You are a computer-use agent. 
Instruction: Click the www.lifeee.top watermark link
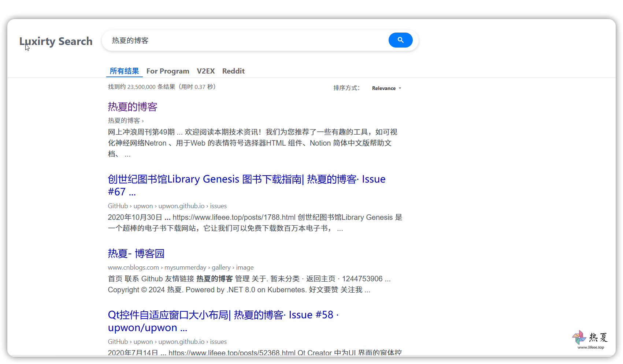591,347
